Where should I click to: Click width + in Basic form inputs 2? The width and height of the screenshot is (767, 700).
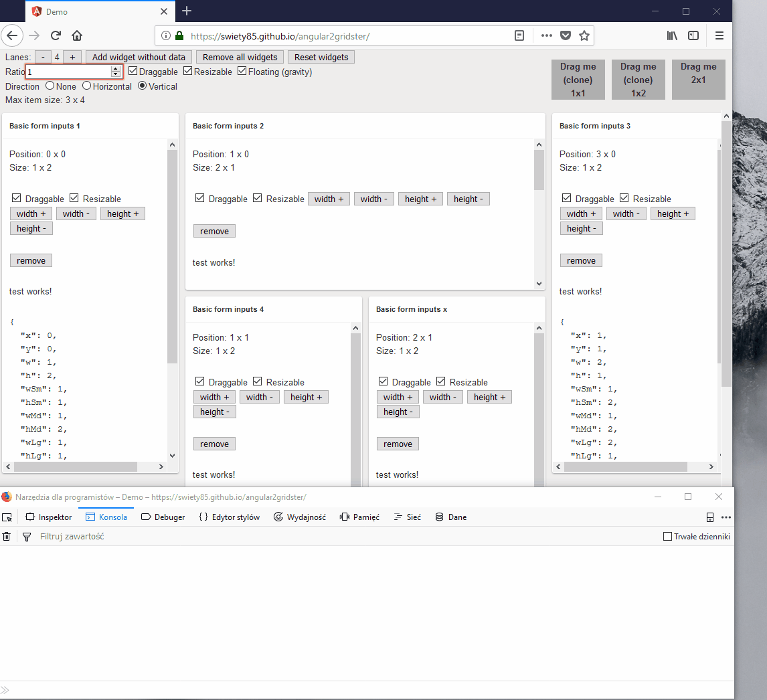click(x=329, y=199)
